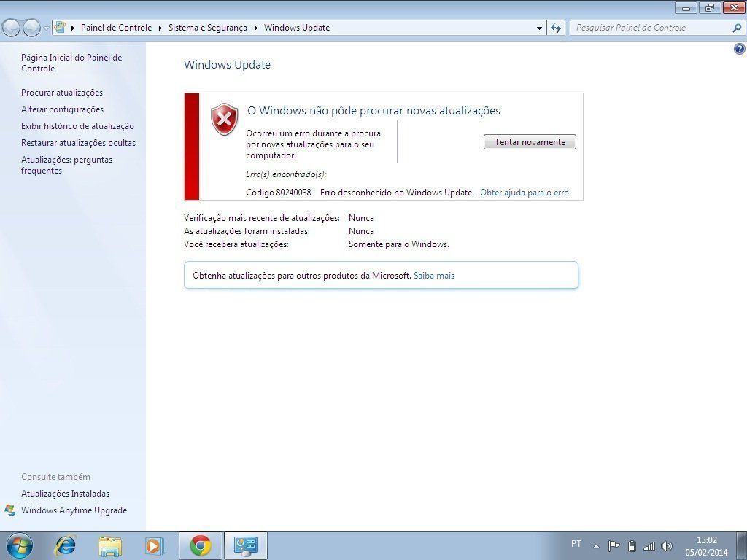Open Windows Anytime Upgrade link
Image resolution: width=747 pixels, height=560 pixels.
(x=74, y=510)
